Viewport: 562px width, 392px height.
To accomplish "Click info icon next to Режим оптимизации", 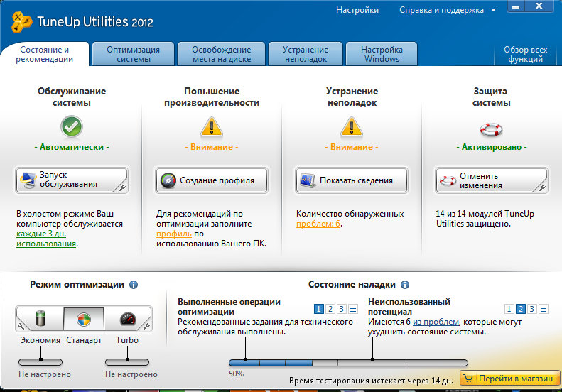I will point(134,285).
